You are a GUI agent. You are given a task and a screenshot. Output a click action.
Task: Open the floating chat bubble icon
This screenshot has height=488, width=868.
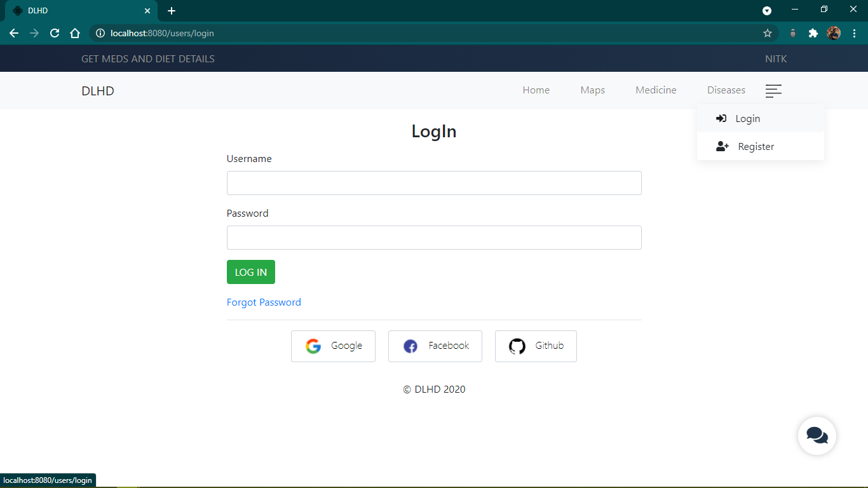817,436
